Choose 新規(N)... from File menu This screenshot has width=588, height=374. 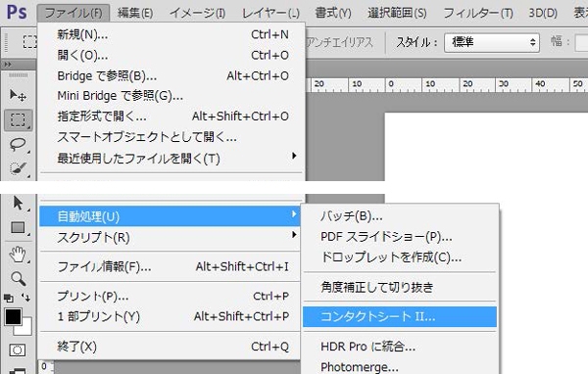(172, 35)
